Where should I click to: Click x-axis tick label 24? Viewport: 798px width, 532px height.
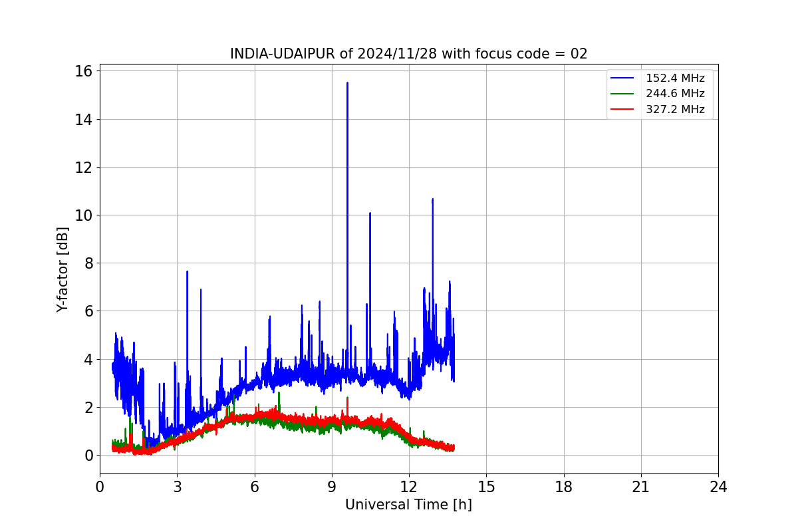coord(718,487)
